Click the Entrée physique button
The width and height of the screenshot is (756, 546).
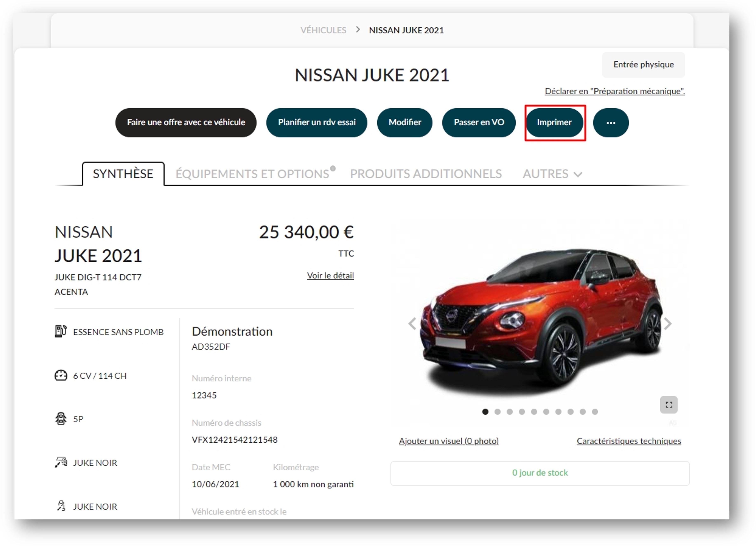643,65
